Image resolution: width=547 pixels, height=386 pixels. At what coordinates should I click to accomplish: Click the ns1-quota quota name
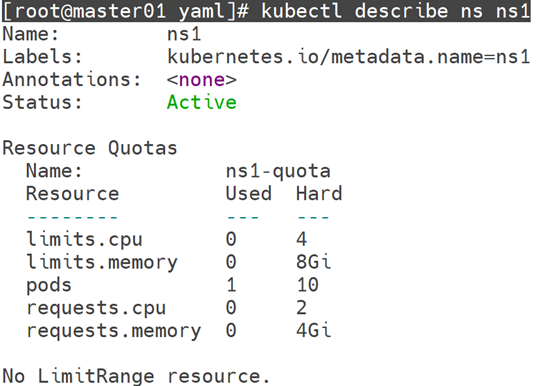[x=278, y=171]
